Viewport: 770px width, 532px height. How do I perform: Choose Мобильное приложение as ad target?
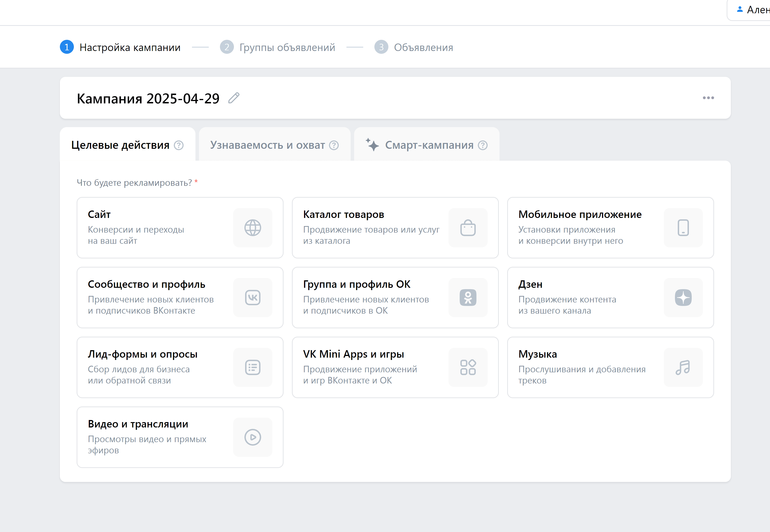pos(610,228)
